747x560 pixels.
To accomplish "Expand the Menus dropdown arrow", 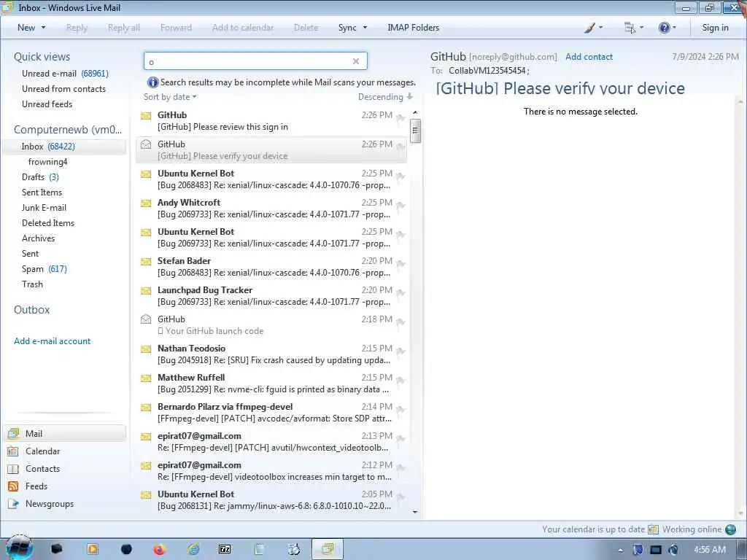I will pos(641,28).
